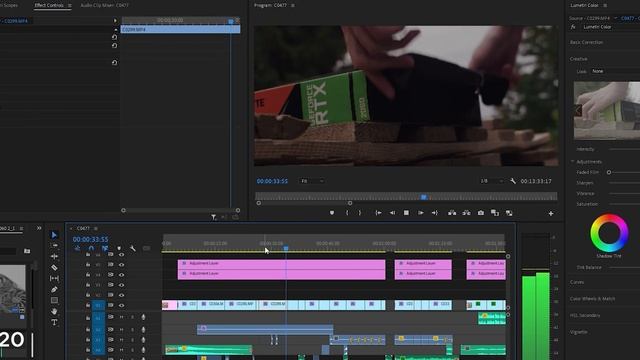Image resolution: width=640 pixels, height=360 pixels.
Task: Click the topmost reset parameter icon in Effect Controls
Action: coord(115,37)
